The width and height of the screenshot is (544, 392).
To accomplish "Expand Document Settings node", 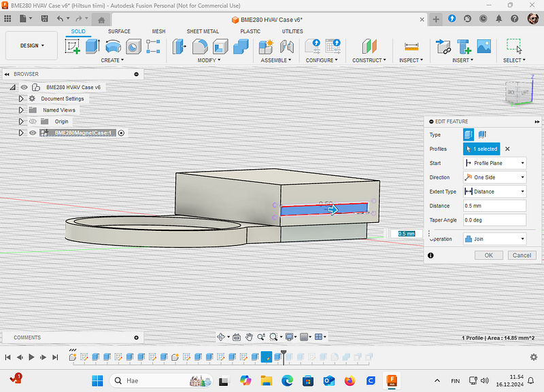I will pos(21,99).
